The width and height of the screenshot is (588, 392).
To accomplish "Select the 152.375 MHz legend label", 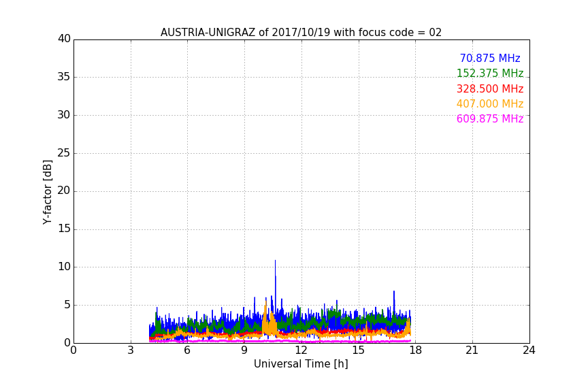I will [490, 73].
